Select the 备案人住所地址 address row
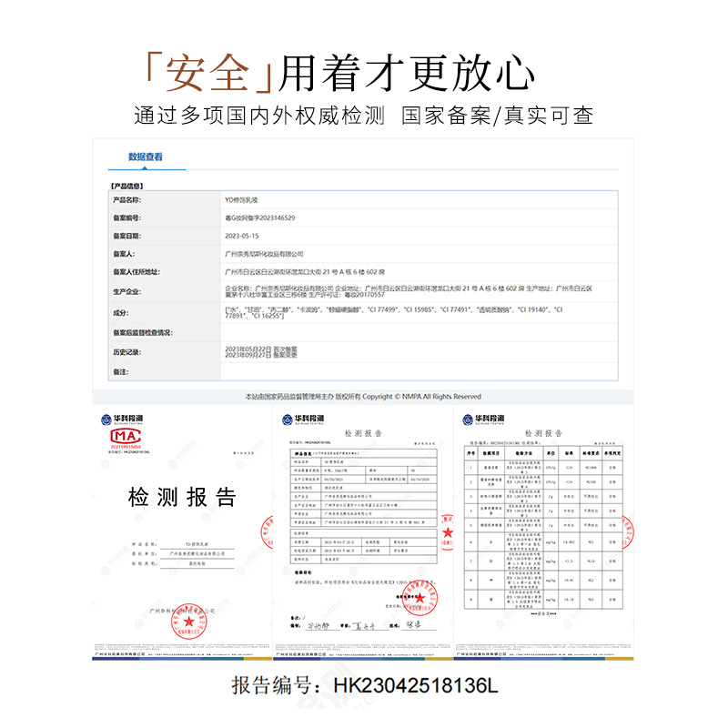Screen dimensions: 728x728 coord(362,272)
